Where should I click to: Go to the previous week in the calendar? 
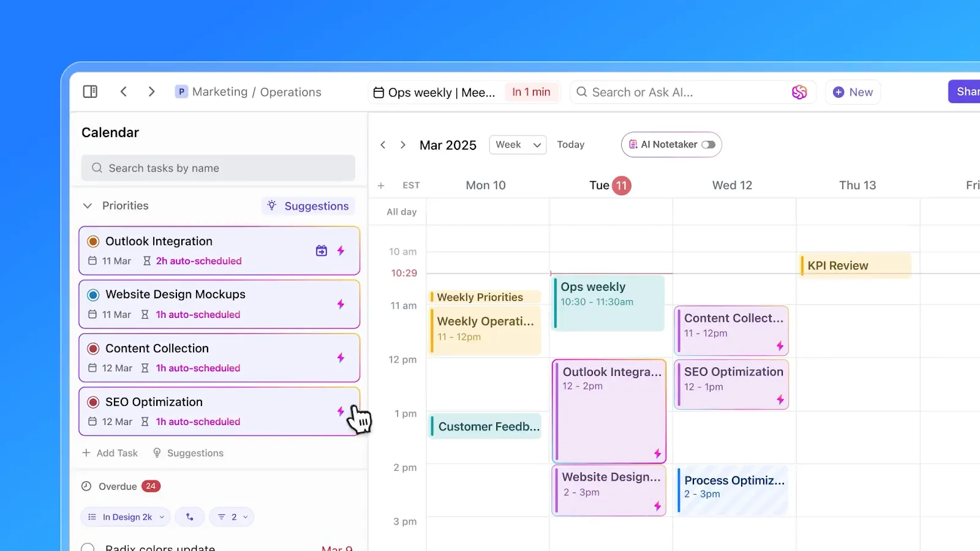click(x=383, y=145)
